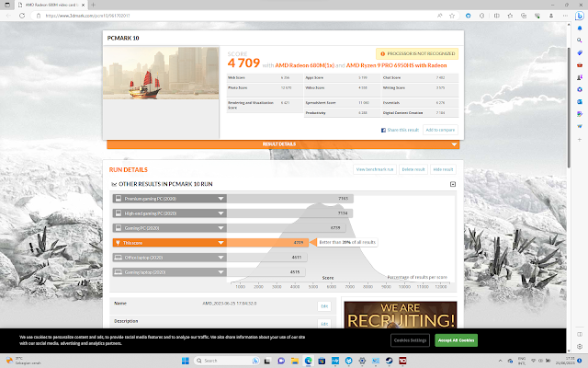Viewport: 588px width, 368px height.
Task: Open the Tools briefcase icon in sidebar
Action: pyautogui.click(x=580, y=65)
